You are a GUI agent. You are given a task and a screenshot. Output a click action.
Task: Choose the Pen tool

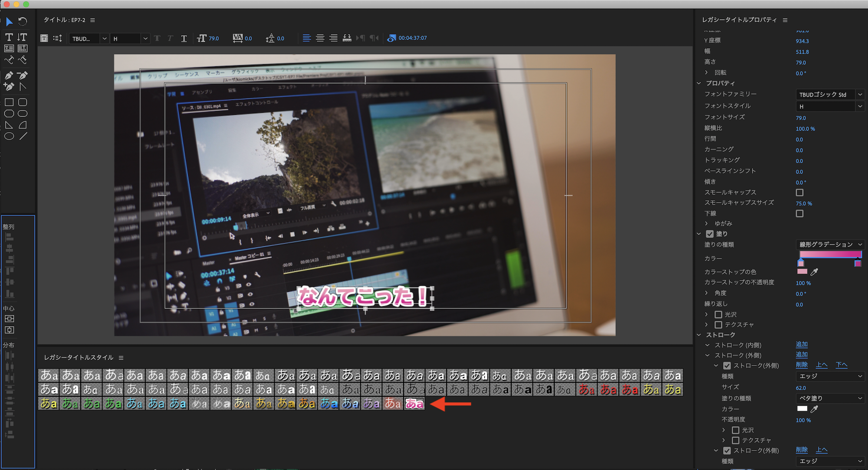coord(9,75)
